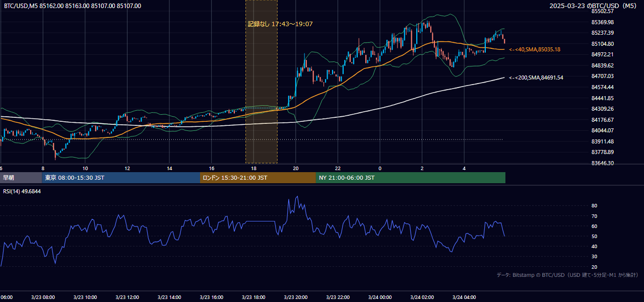This screenshot has height=302, width=644.
Task: Click hour tick 8 under price chart
Action: [43, 168]
